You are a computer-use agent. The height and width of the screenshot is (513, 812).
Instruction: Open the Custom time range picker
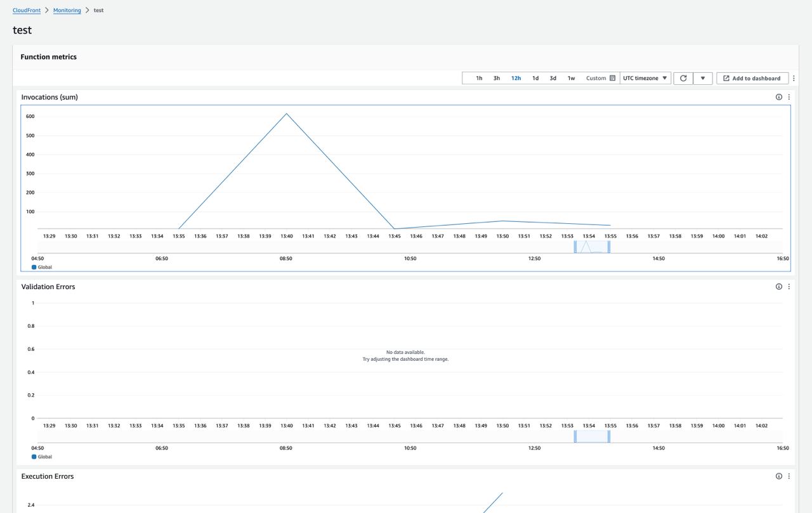point(600,78)
